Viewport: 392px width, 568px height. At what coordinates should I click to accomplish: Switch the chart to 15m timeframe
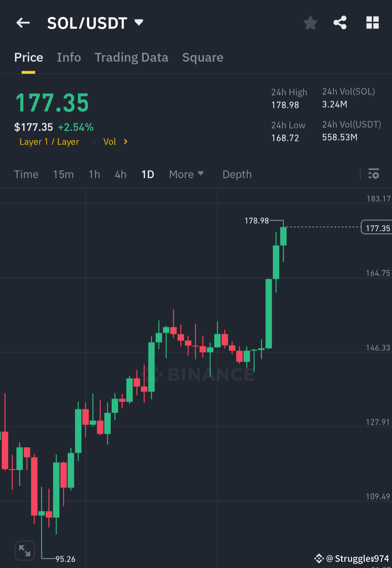pos(63,175)
